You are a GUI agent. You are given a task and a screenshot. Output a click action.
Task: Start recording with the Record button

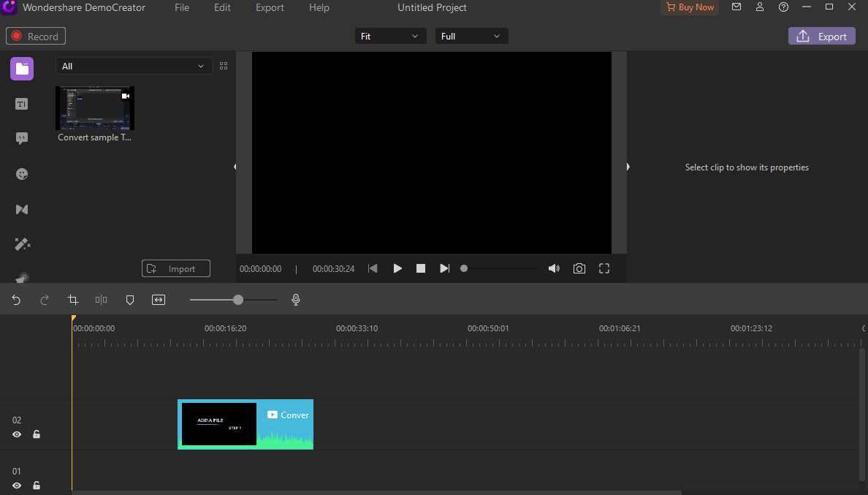(35, 35)
